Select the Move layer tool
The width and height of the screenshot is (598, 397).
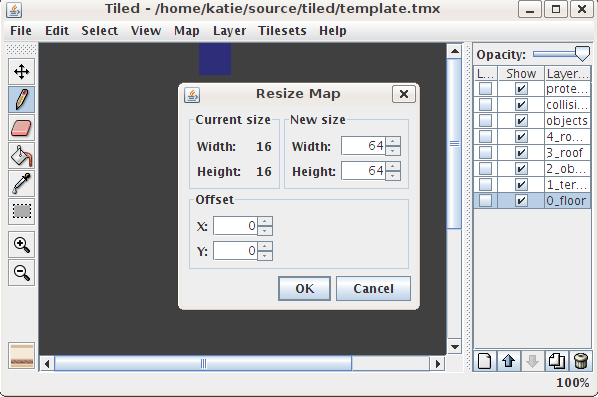pos(22,71)
